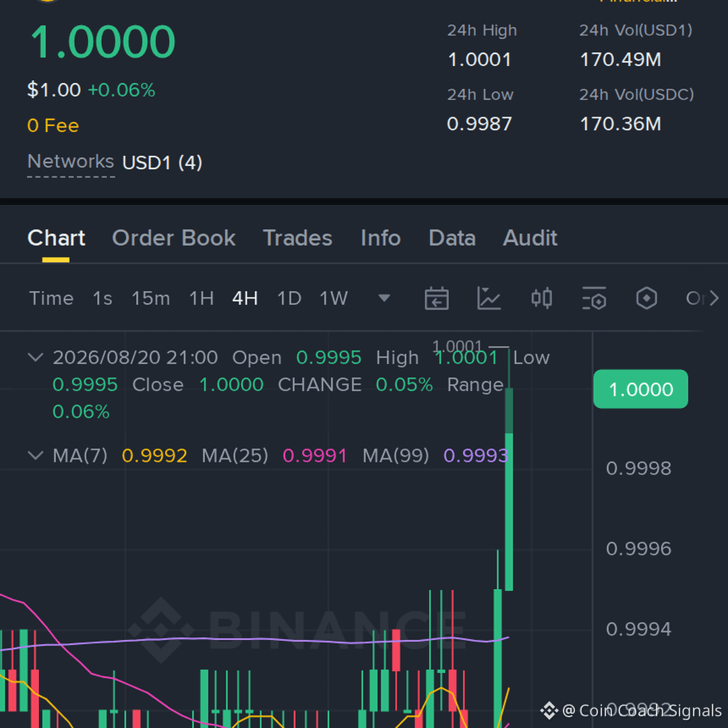
Task: Open the Data tab
Action: pos(452,238)
